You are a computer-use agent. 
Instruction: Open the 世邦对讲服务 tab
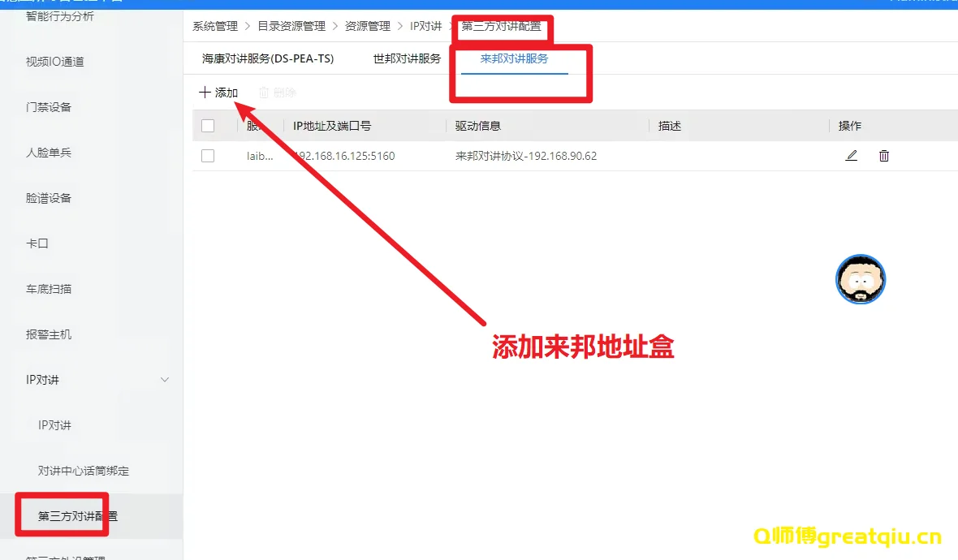(407, 59)
